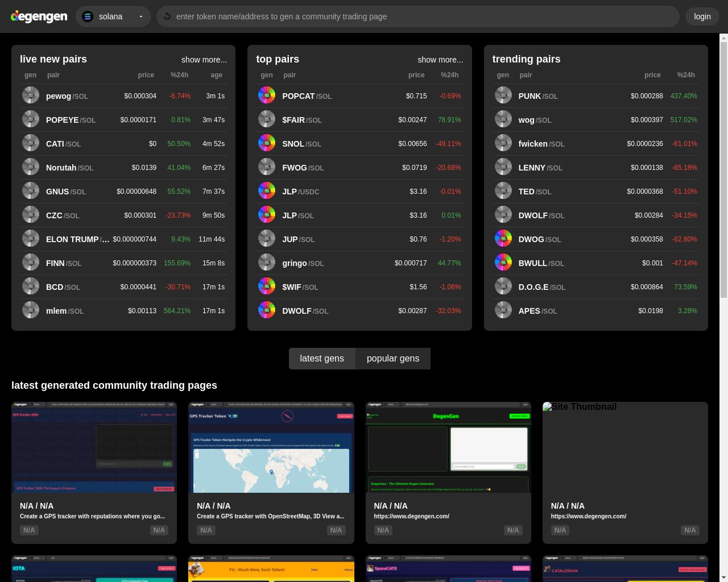Click the login button
Screen dimensions: 728x582
702,16
